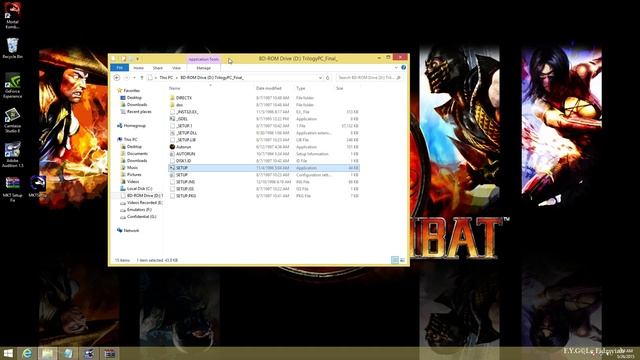Click the Application Tools contextual tab header
640x360 pixels.
click(204, 59)
